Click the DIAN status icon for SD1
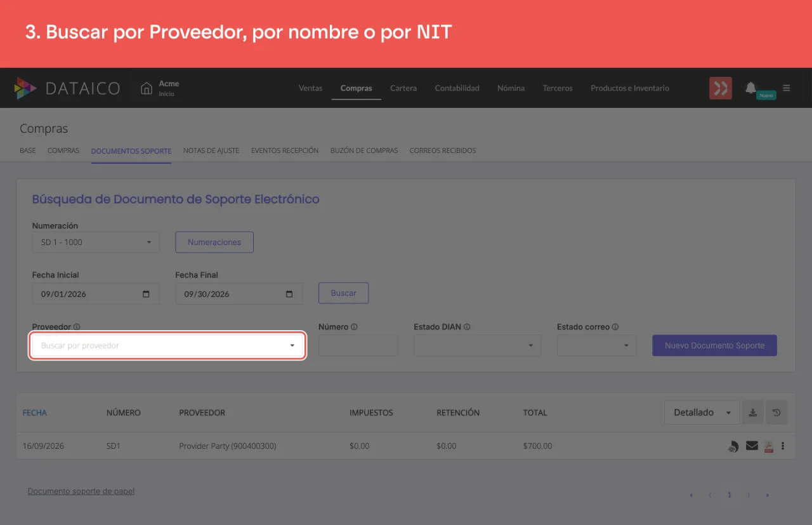This screenshot has width=812, height=525. (x=733, y=446)
